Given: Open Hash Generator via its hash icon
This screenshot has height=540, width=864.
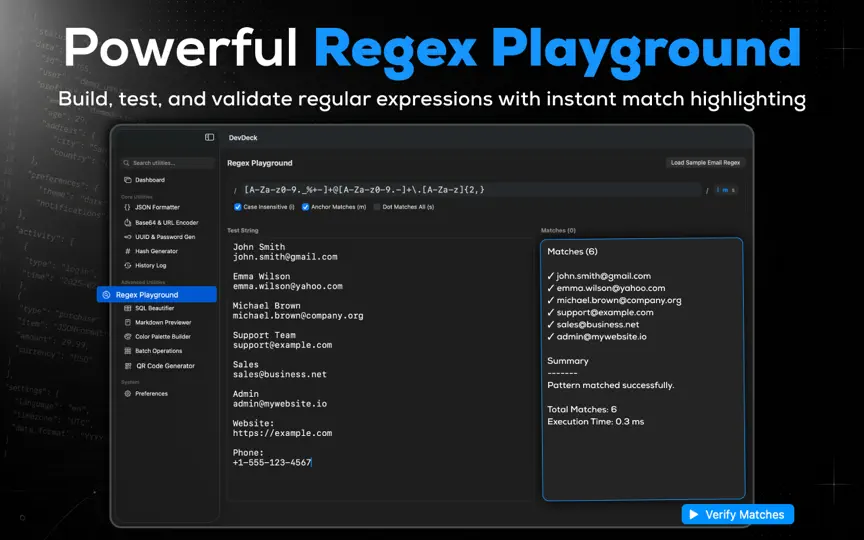Looking at the screenshot, I should [128, 251].
